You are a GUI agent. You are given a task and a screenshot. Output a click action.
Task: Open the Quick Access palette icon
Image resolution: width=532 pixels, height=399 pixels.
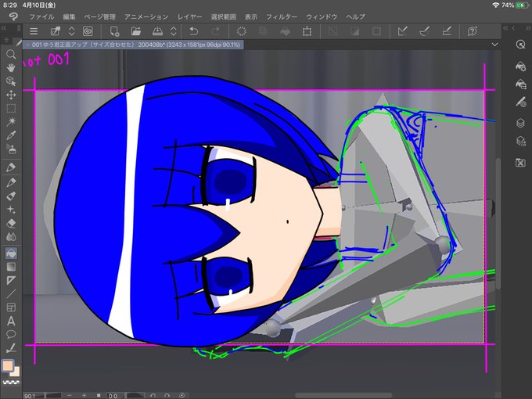tap(520, 45)
